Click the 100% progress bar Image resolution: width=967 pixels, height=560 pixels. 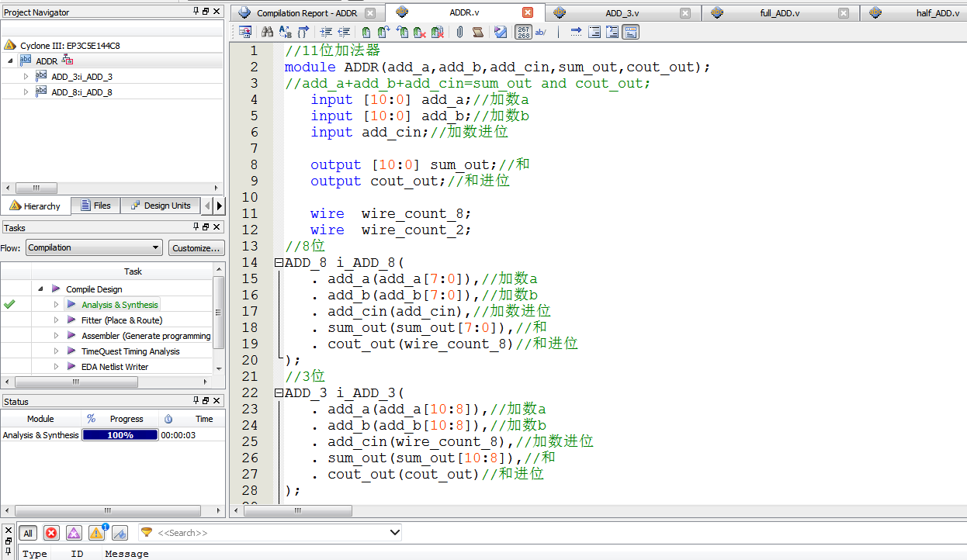click(120, 435)
